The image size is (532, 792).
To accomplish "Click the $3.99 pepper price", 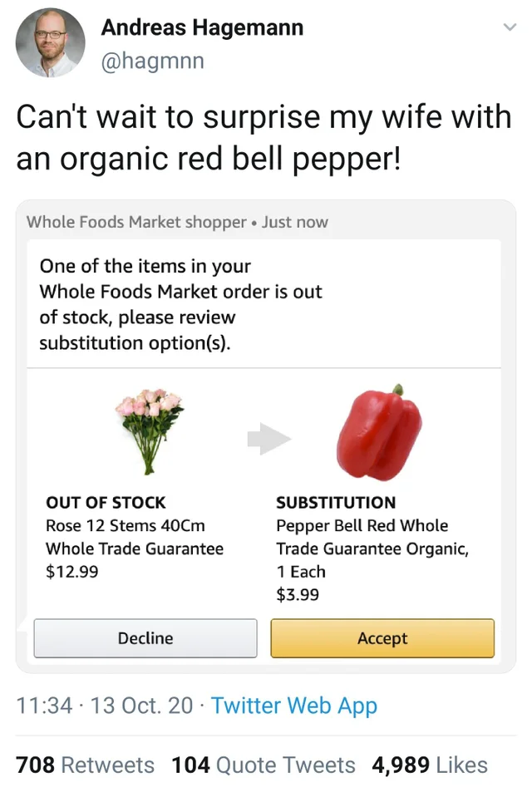I will [x=298, y=594].
